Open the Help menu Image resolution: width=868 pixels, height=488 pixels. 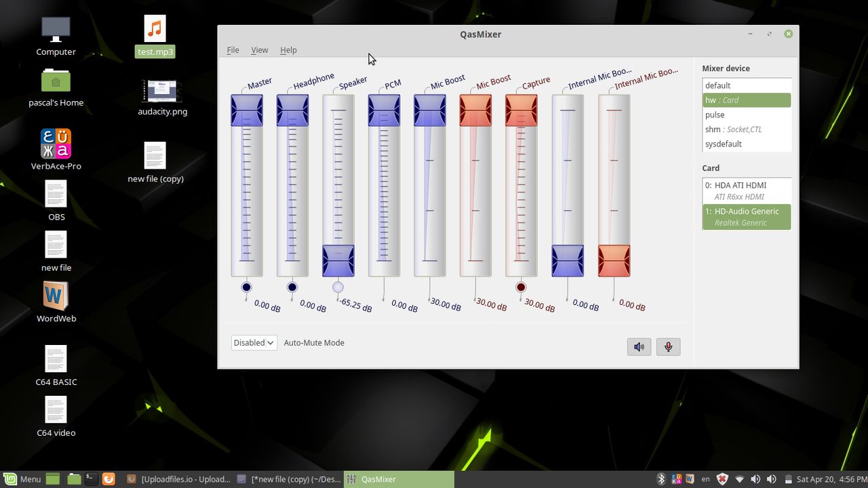288,50
